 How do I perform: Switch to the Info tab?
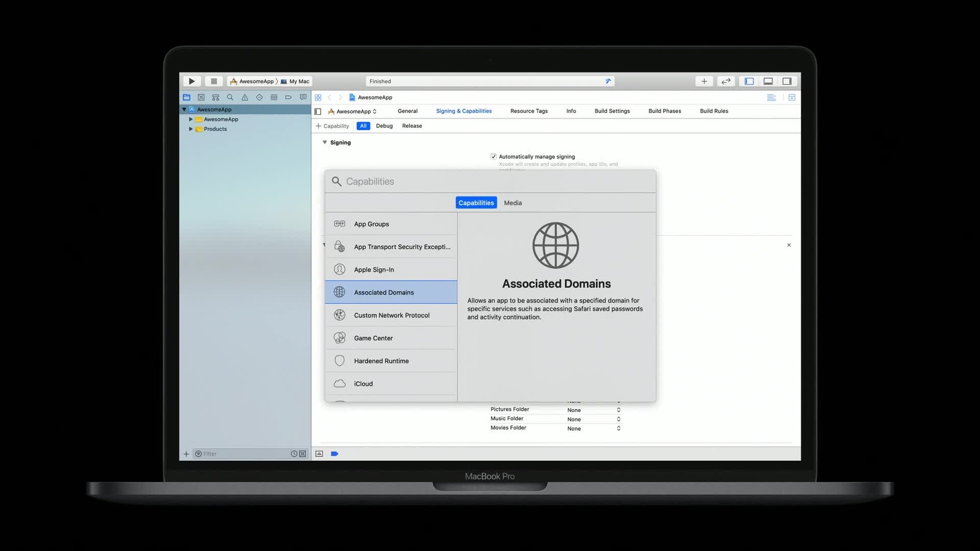pos(571,111)
